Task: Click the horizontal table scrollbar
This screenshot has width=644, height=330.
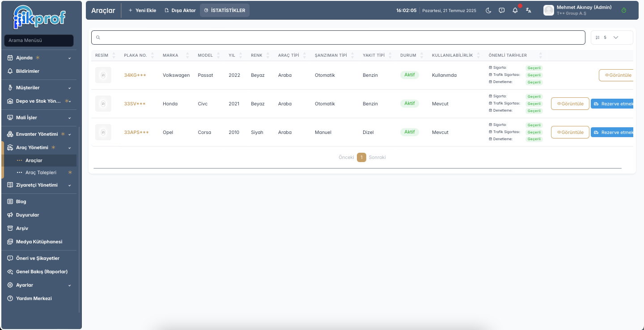Action: (x=357, y=168)
